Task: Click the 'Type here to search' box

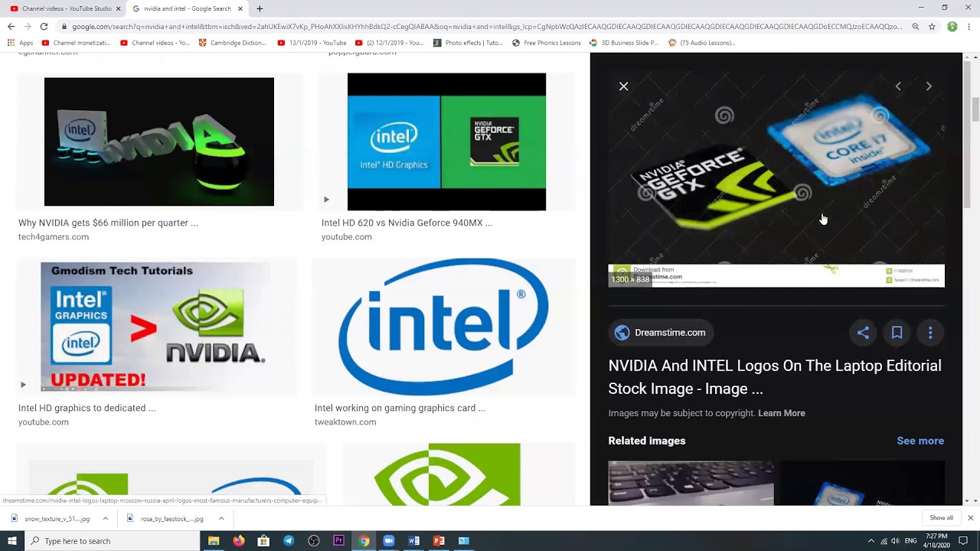Action: point(113,541)
